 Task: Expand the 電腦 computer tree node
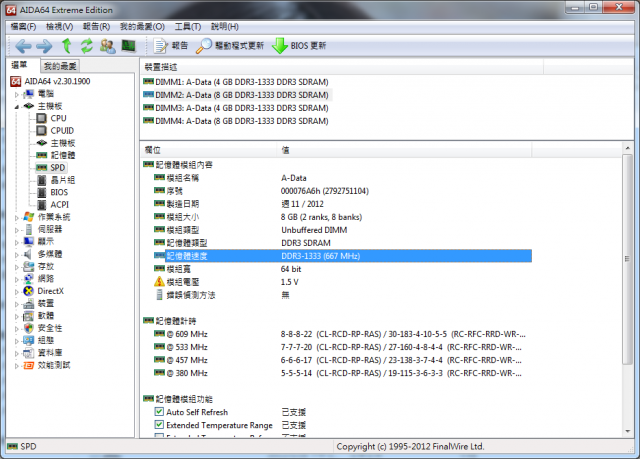[x=17, y=95]
